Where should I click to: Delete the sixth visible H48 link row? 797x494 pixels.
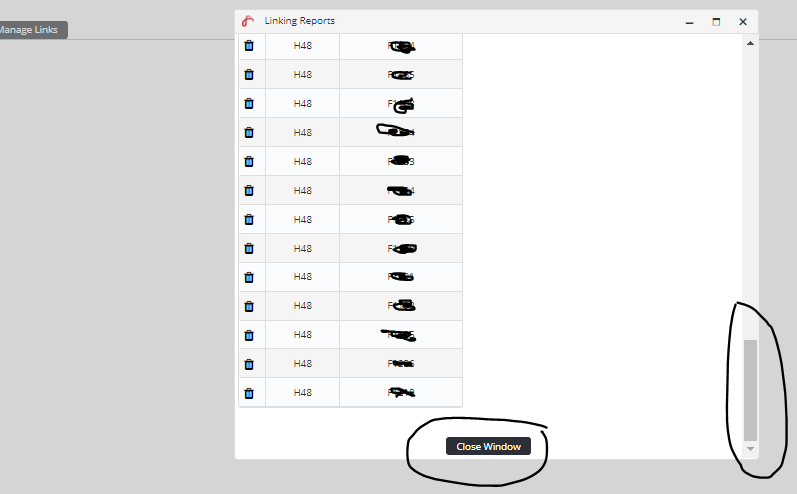pos(249,191)
